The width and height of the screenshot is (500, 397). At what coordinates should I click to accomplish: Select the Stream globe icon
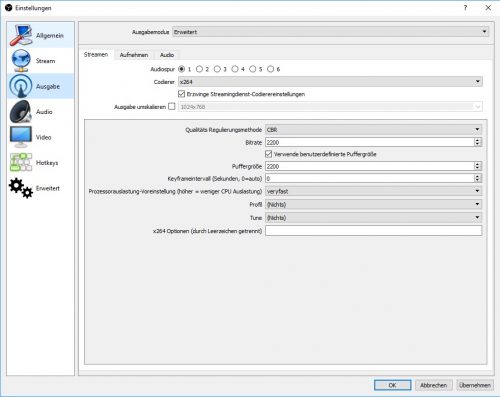(21, 61)
